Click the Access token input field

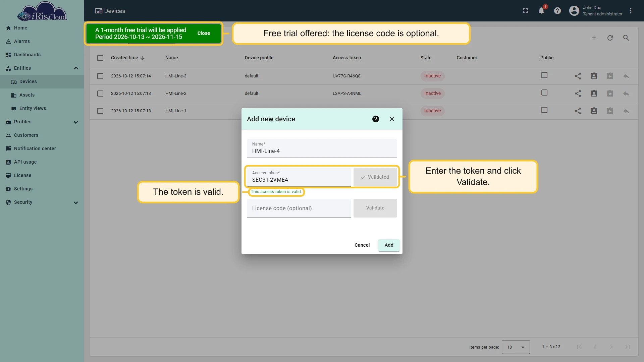[x=299, y=177]
